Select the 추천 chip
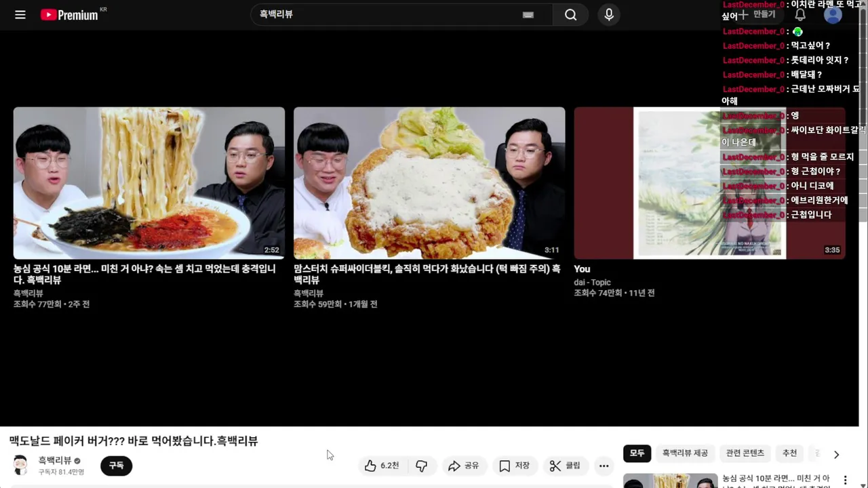Viewport: 868px width, 488px height. pyautogui.click(x=789, y=453)
